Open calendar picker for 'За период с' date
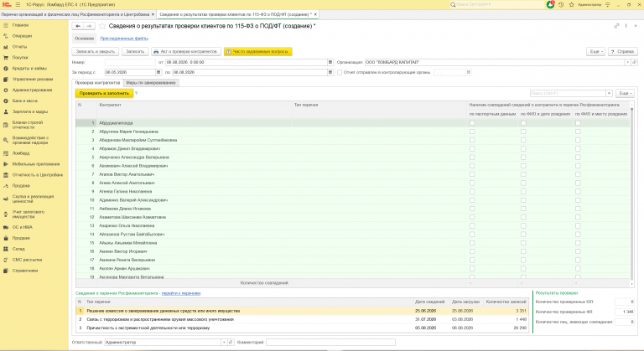 point(158,72)
